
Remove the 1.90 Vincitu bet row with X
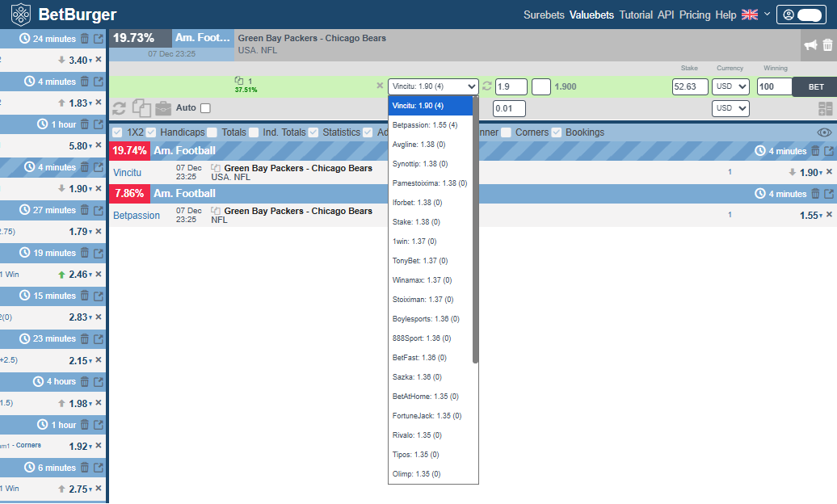pyautogui.click(x=829, y=172)
